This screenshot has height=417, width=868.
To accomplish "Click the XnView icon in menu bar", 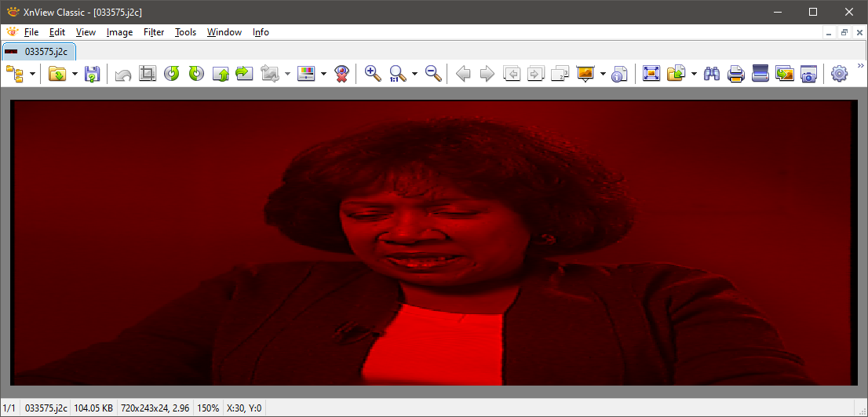I will (11, 32).
